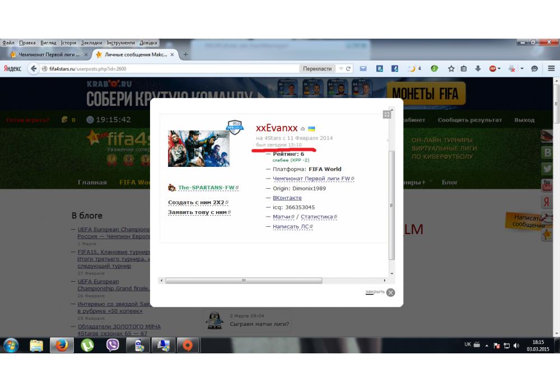560x392 pixels.
Task: Click the home icon beside xxEvanxx
Action: click(x=302, y=129)
